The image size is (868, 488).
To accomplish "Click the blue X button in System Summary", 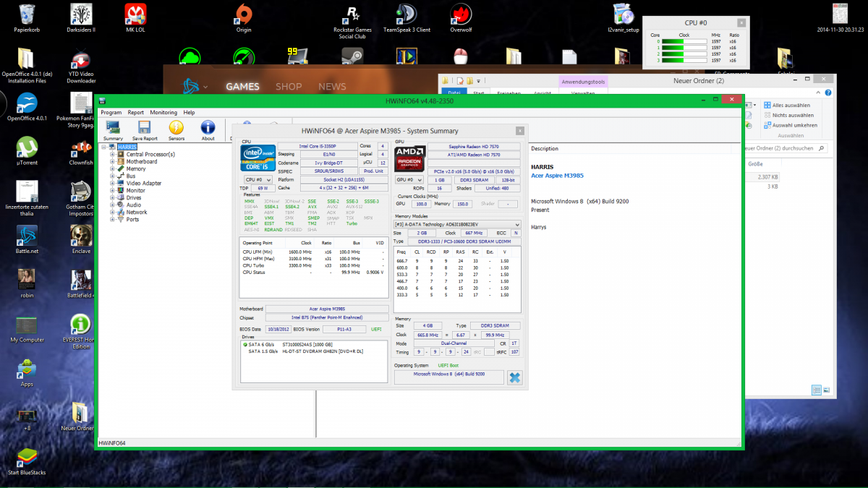I will [514, 377].
